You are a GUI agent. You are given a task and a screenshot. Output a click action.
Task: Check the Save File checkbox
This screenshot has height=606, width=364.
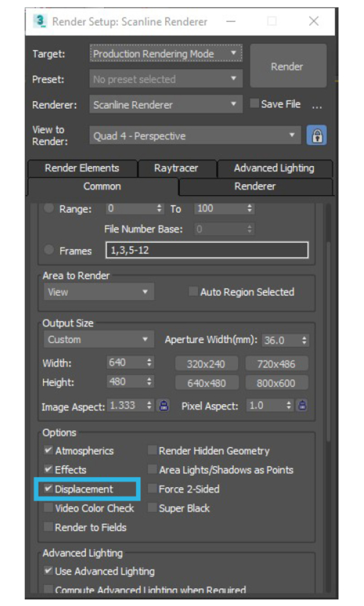point(254,103)
